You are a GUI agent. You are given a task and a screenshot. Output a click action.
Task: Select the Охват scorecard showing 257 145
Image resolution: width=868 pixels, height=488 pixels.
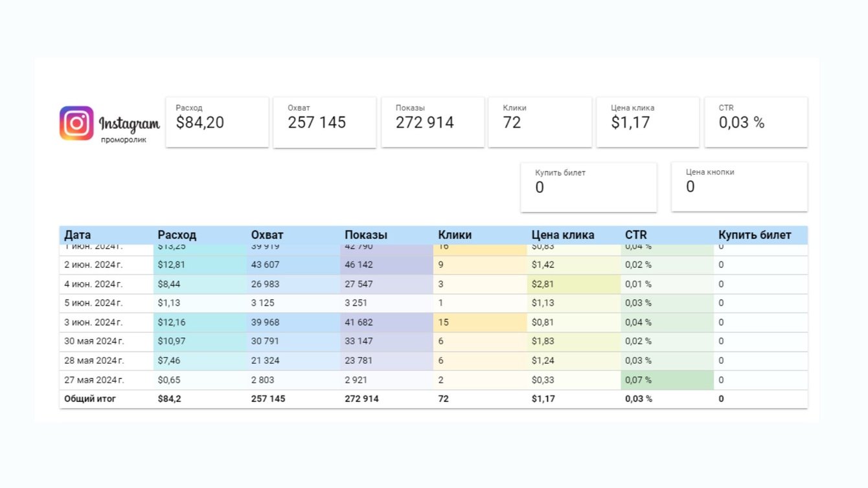325,122
